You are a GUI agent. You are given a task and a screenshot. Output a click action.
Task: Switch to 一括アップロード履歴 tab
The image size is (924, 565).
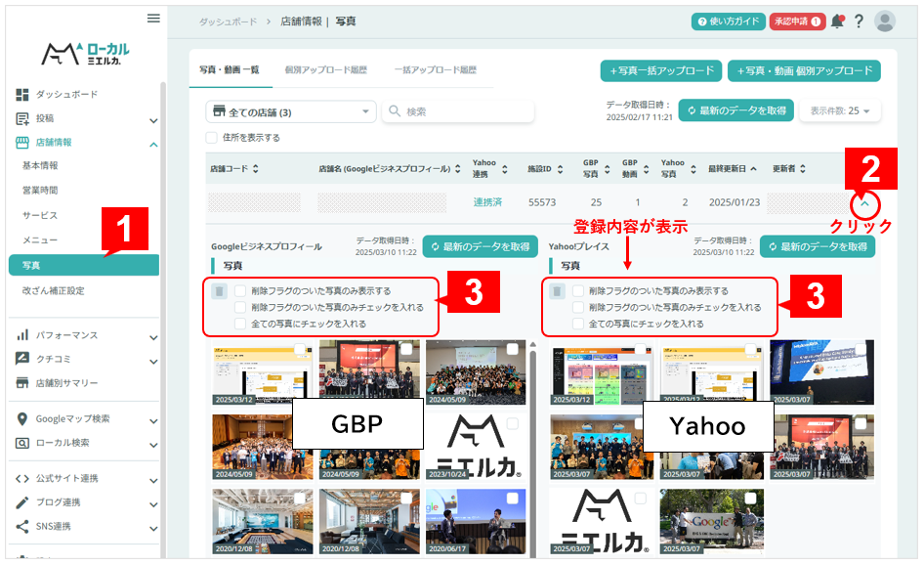coord(436,69)
